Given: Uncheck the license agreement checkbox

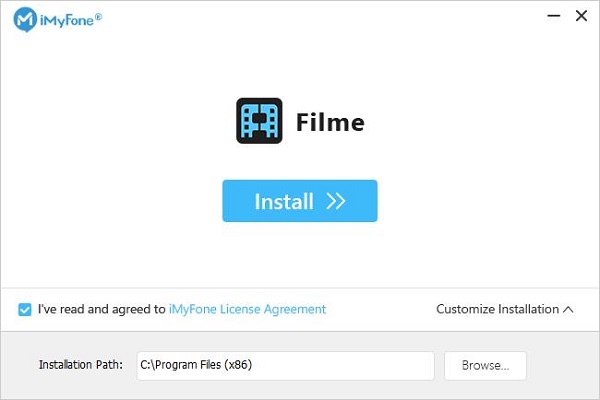Looking at the screenshot, I should coord(25,310).
